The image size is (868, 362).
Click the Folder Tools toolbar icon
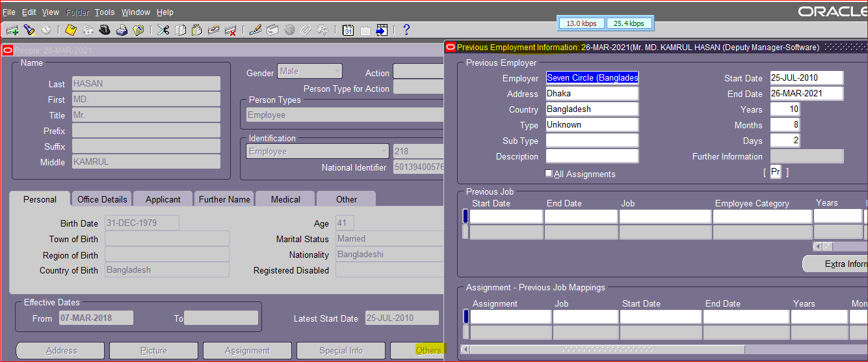322,30
